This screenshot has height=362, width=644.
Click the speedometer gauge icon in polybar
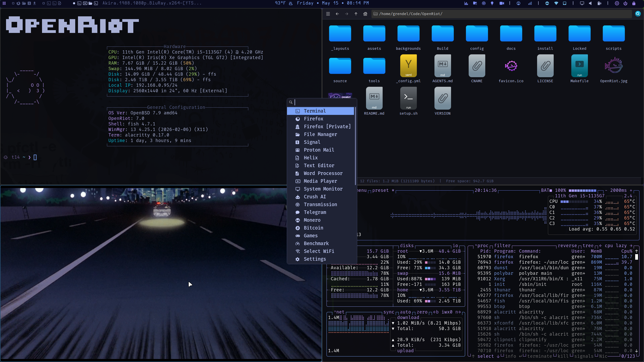tap(518, 3)
